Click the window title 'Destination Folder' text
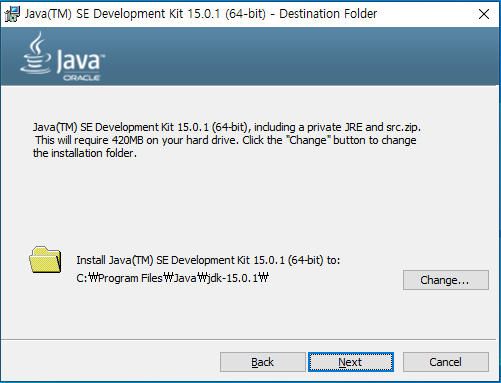Screen dimensions: 501x383 tap(328, 14)
